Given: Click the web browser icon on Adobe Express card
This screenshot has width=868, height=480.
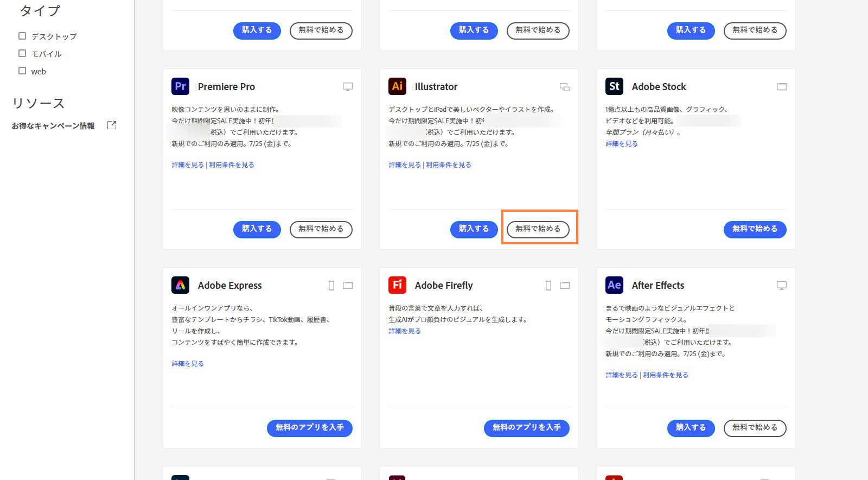Looking at the screenshot, I should [x=348, y=286].
